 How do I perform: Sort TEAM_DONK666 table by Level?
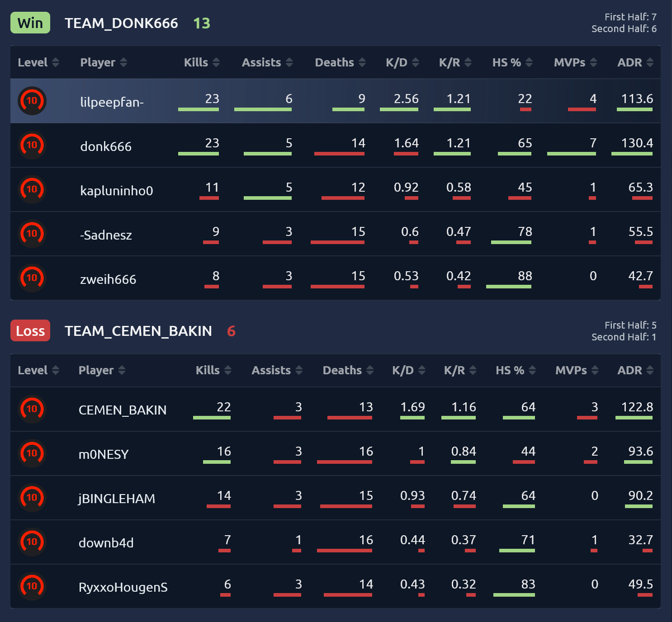pos(38,62)
